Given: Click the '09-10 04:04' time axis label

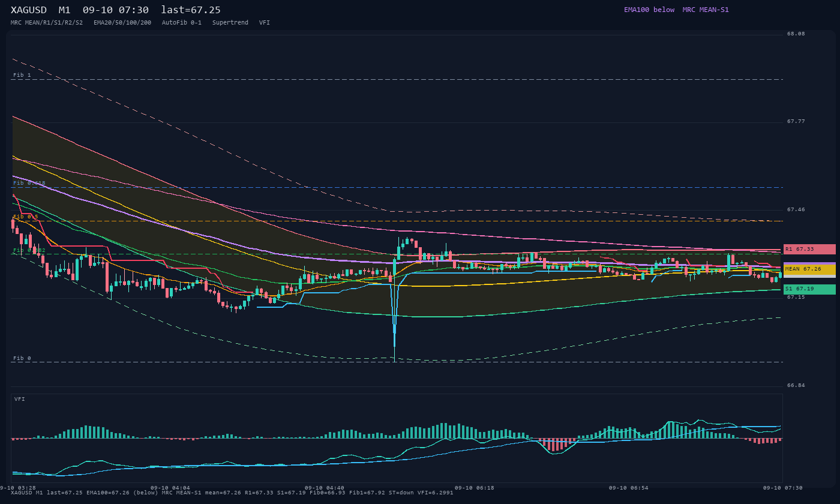Looking at the screenshot, I should (x=170, y=488).
